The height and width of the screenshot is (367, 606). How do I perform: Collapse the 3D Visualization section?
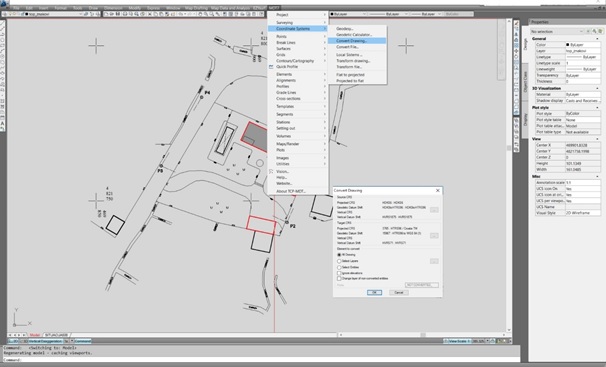point(597,88)
